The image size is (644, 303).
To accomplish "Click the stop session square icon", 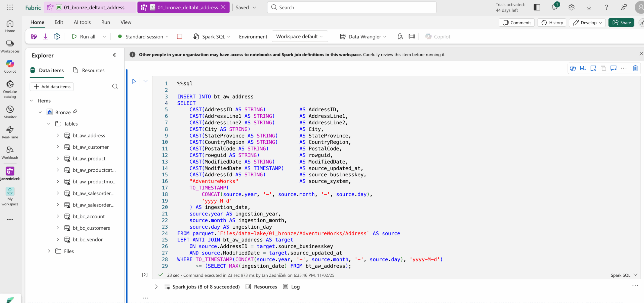I will coord(179,37).
